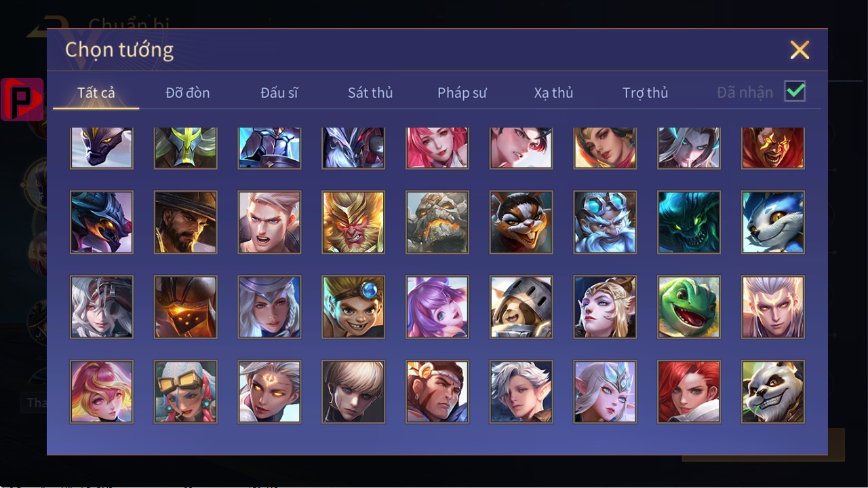The width and height of the screenshot is (868, 488).
Task: Pick the bear knight in helmet hero
Action: coord(521,307)
